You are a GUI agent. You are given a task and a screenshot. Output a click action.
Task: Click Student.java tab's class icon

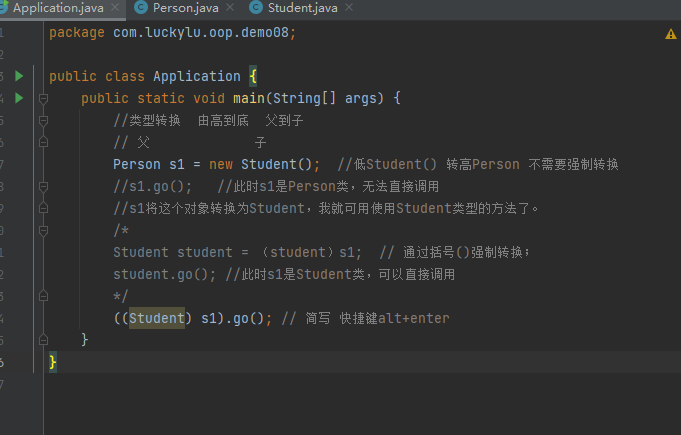click(256, 8)
